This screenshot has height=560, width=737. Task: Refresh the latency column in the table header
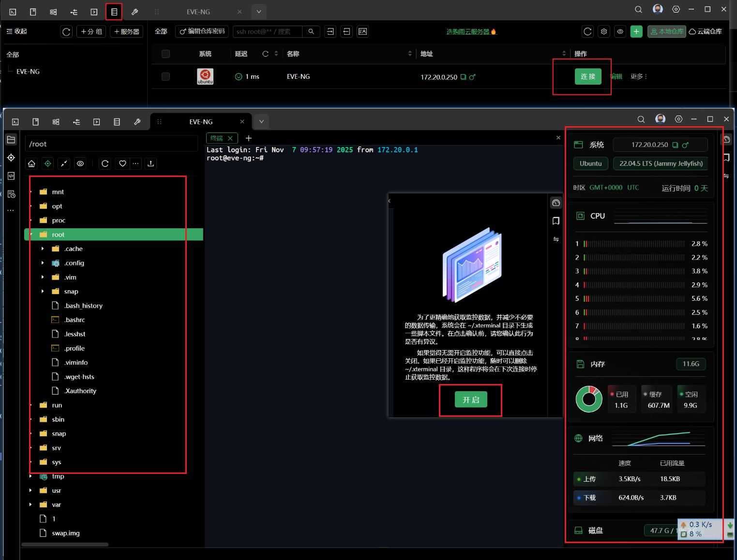(265, 54)
